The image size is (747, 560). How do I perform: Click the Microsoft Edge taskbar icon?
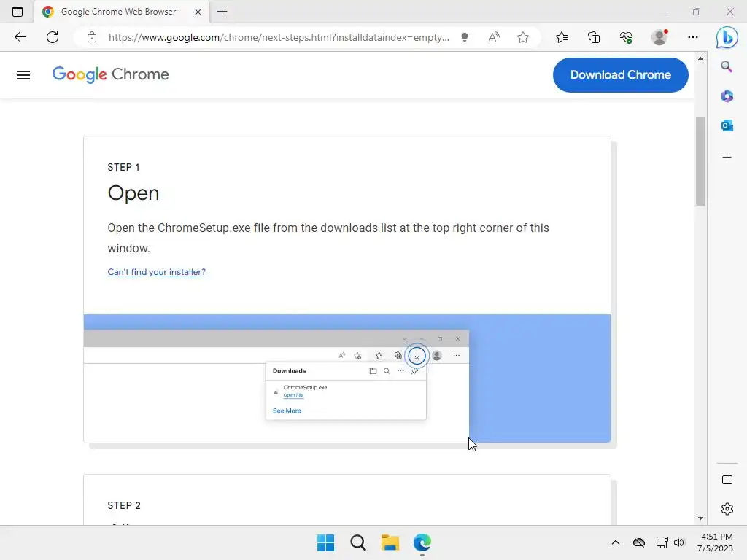422,542
